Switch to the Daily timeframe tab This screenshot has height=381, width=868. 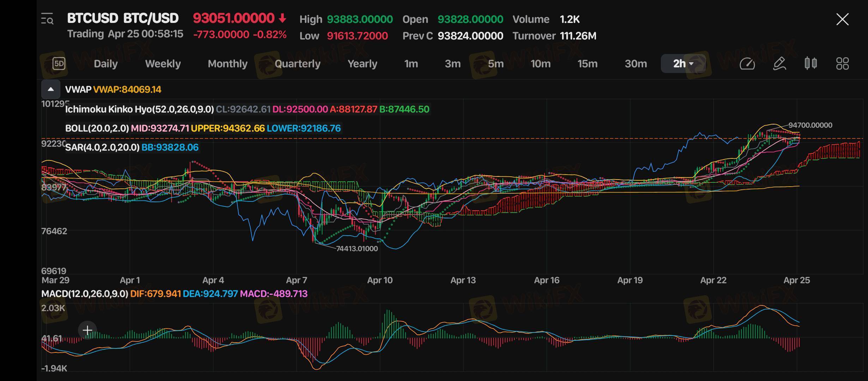coord(106,64)
